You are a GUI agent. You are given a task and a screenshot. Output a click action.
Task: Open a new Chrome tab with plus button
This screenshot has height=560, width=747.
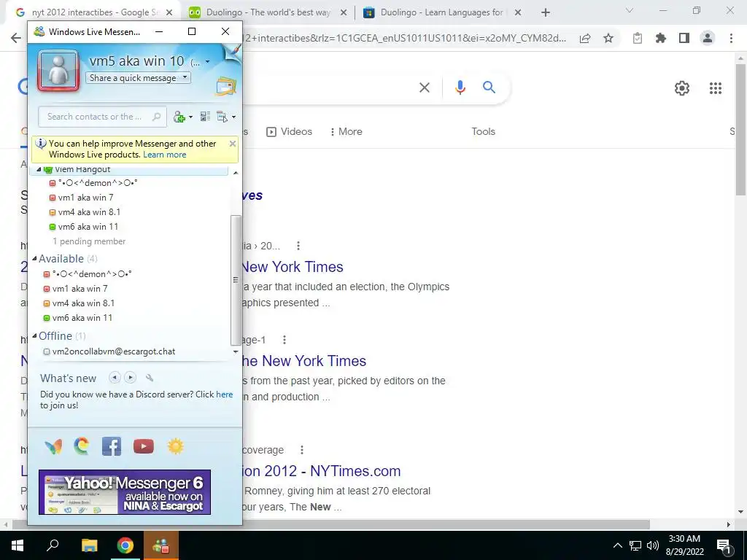pos(546,12)
